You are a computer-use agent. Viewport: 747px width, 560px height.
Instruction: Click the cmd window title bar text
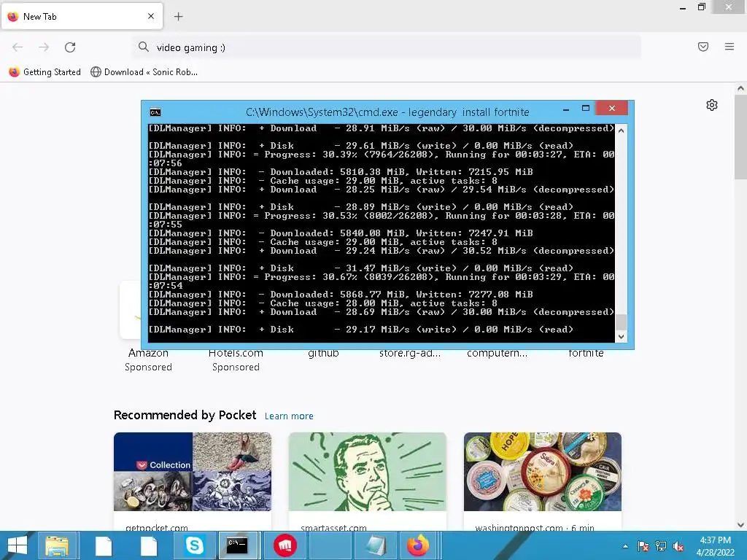(x=387, y=112)
